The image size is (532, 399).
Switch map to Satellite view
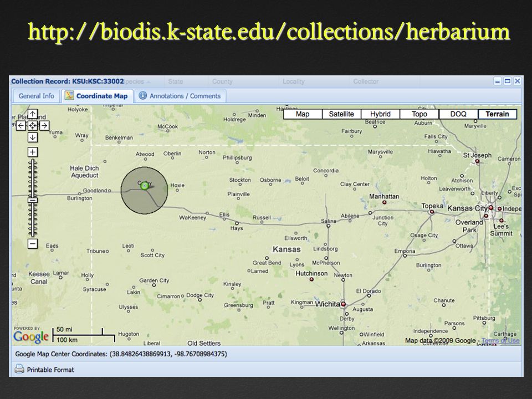point(341,114)
